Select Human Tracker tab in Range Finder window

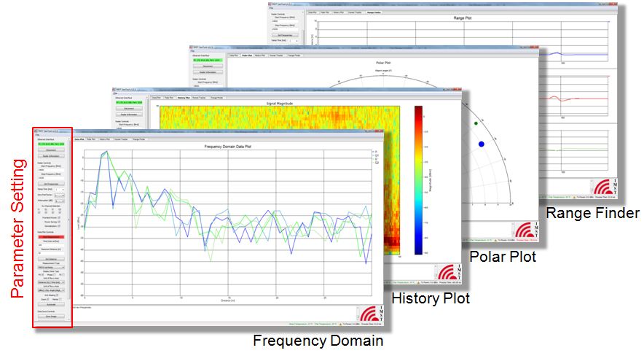pos(355,12)
